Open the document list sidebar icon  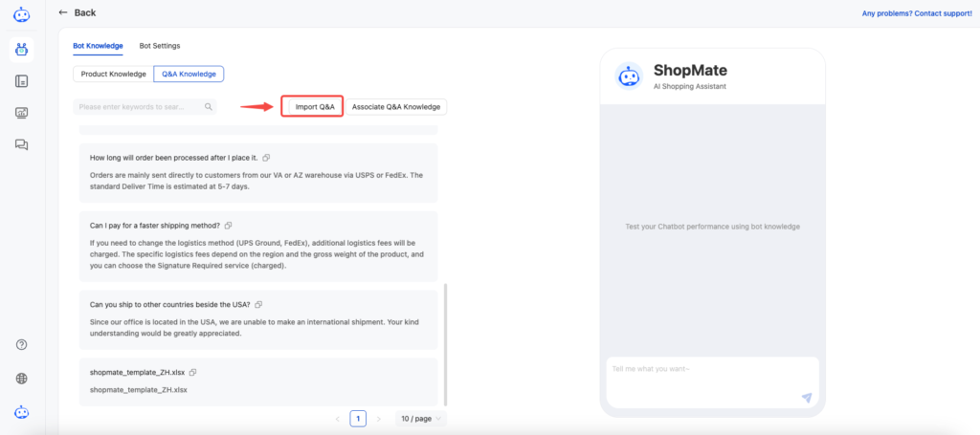pyautogui.click(x=21, y=81)
